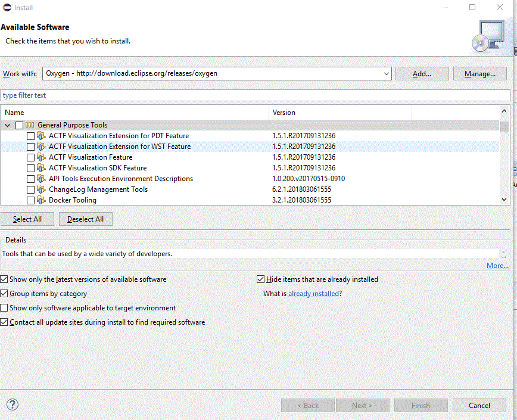
Task: Check the General Purpose Tools category checkbox
Action: tap(19, 125)
